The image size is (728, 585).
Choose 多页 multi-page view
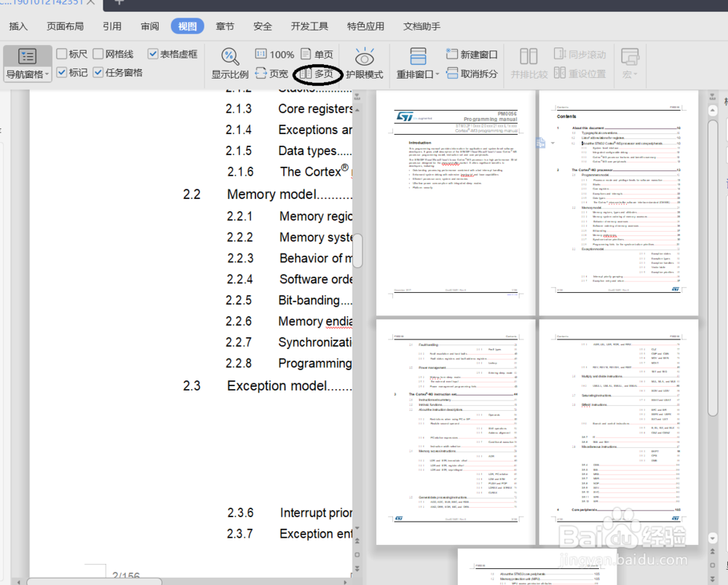point(317,74)
